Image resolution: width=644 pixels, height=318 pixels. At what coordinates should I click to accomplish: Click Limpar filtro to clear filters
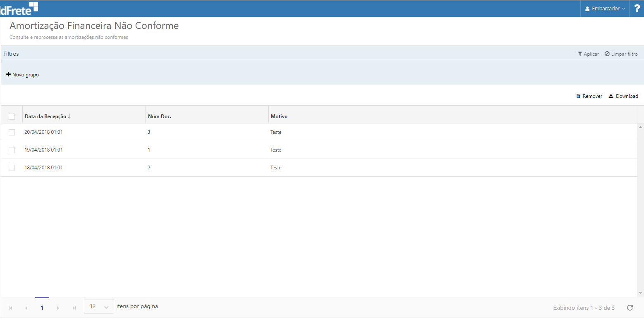[x=621, y=54]
